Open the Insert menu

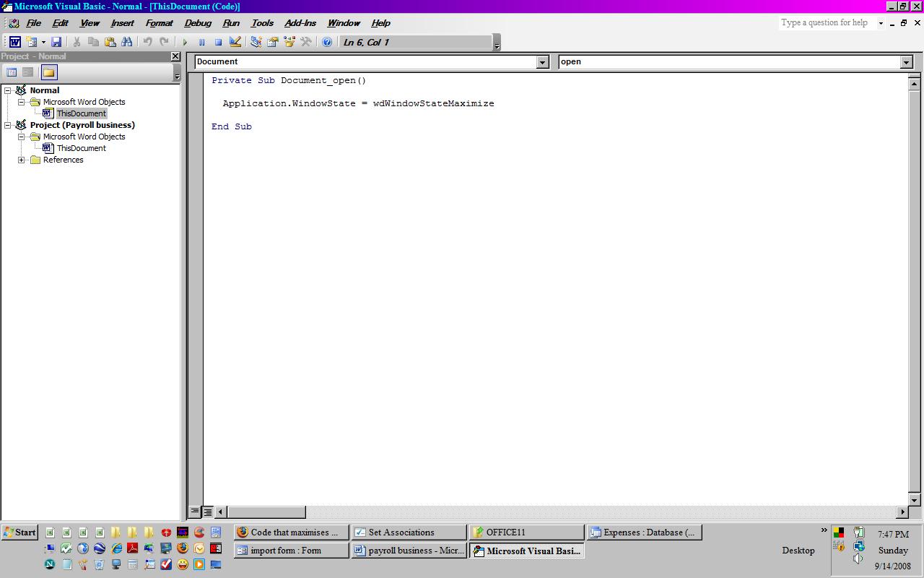pos(122,23)
